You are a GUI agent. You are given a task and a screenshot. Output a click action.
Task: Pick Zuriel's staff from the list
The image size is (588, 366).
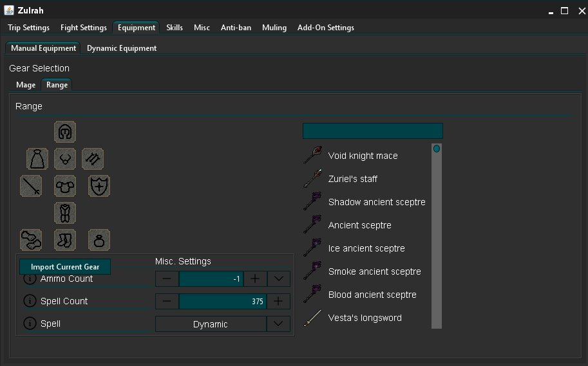[352, 179]
